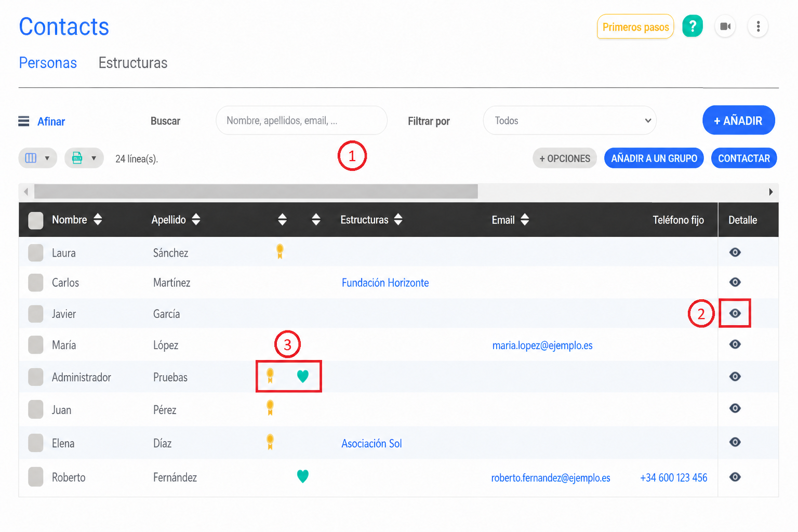Sort by Email column arrows
The image size is (798, 532).
click(x=525, y=219)
